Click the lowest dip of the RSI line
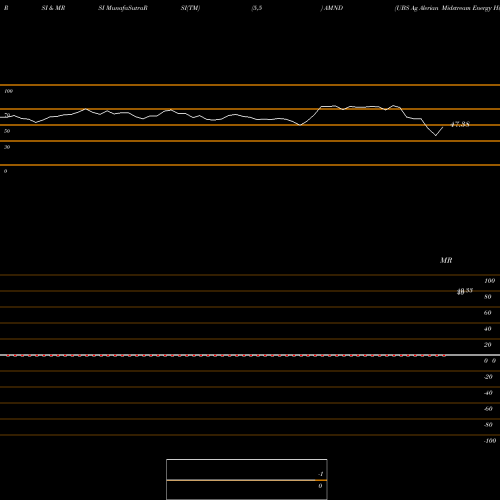This screenshot has height=500, width=500. tap(436, 135)
